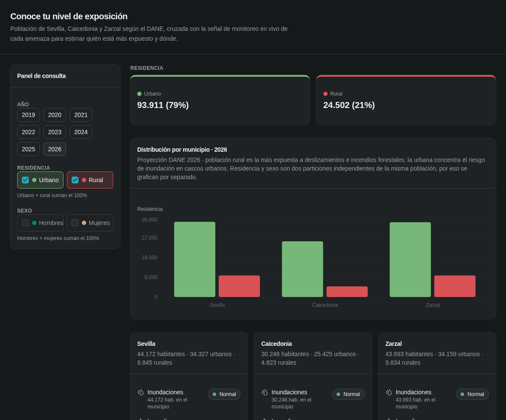Click "Hombres + mujeres suman el 100%" note
Viewport: 506px width, 420px height.
click(58, 238)
